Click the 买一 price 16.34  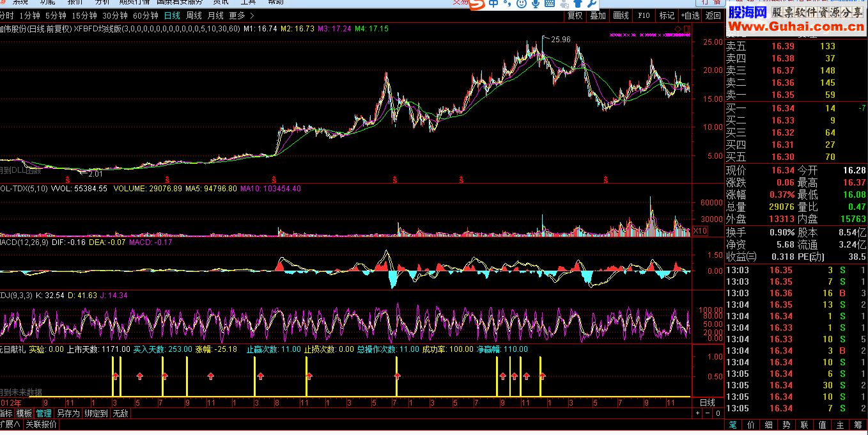click(x=782, y=108)
